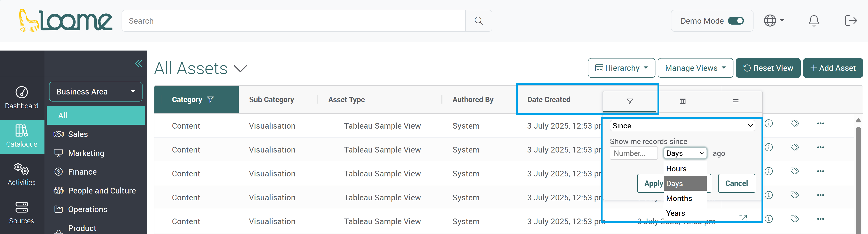Expand the Business Area dropdown

point(96,92)
